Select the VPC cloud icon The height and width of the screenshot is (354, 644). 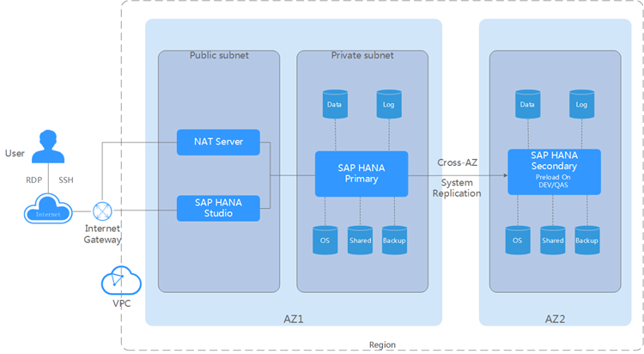[x=121, y=280]
